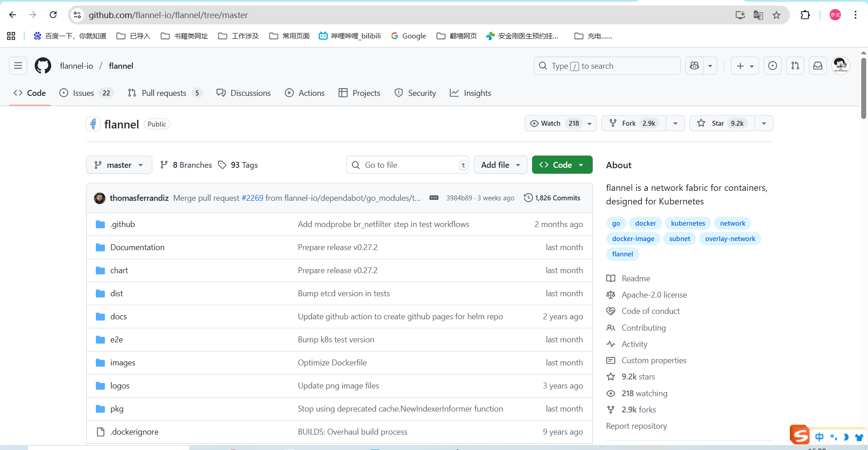Switch to the Pull requests tab
The image size is (868, 450).
click(x=165, y=93)
